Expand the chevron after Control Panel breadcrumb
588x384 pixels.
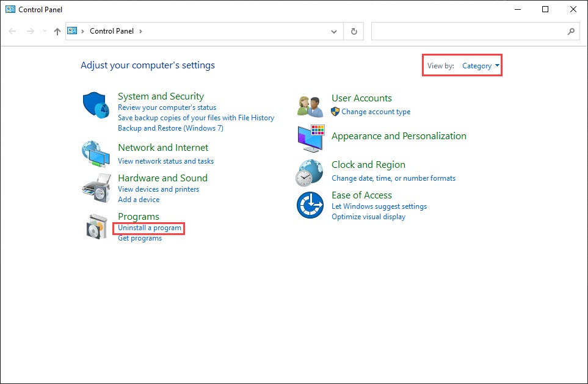[140, 31]
